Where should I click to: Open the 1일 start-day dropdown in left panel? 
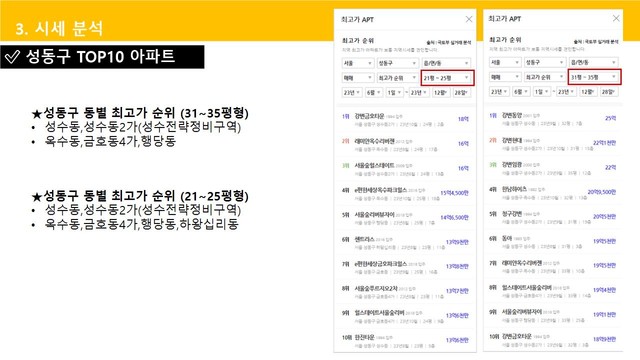pyautogui.click(x=394, y=93)
